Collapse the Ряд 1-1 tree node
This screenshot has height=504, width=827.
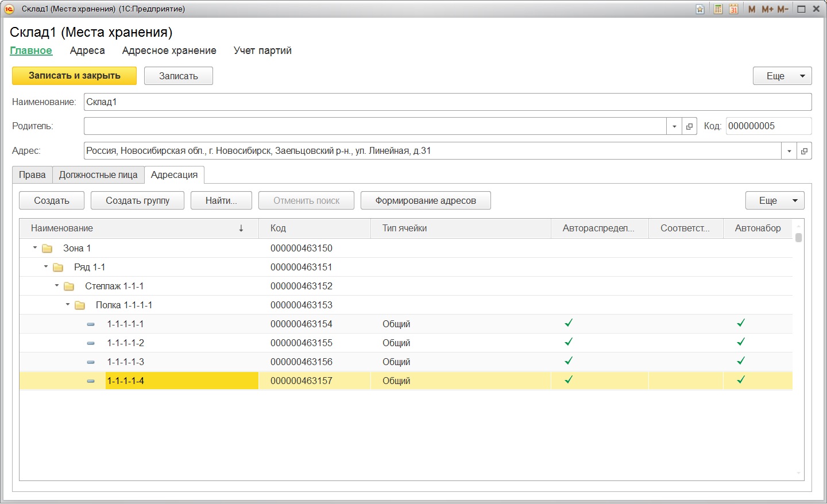[46, 267]
